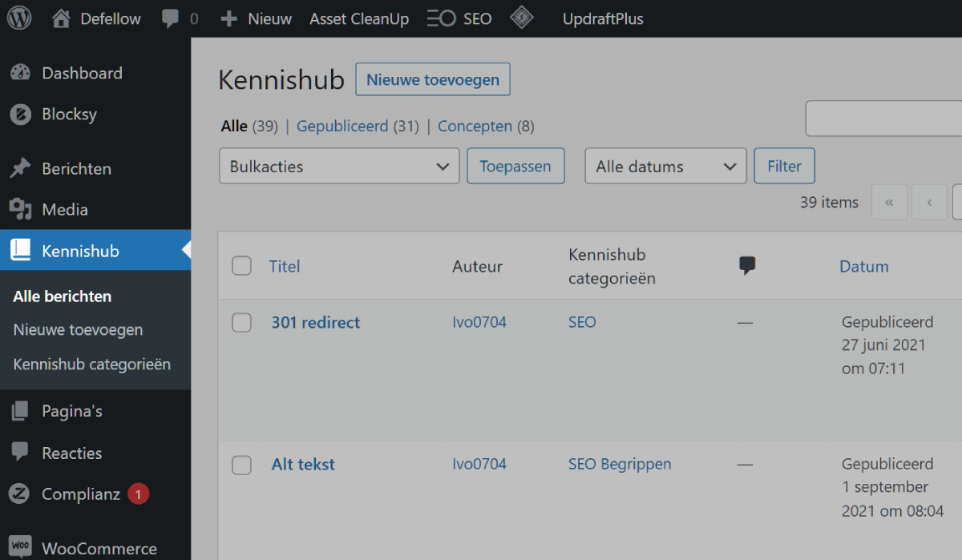Click the '27 juni 2021' date text
The height and width of the screenshot is (560, 962).
tap(883, 345)
